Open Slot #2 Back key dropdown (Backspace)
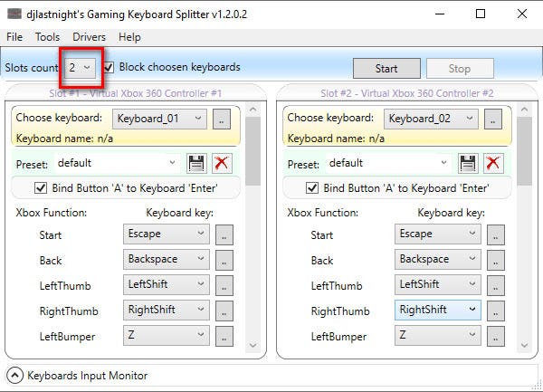543x392 pixels. point(438,259)
